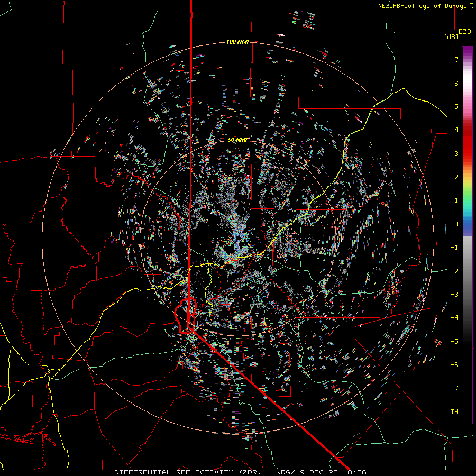Click the 6 dB tick label on the scale

click(456, 83)
